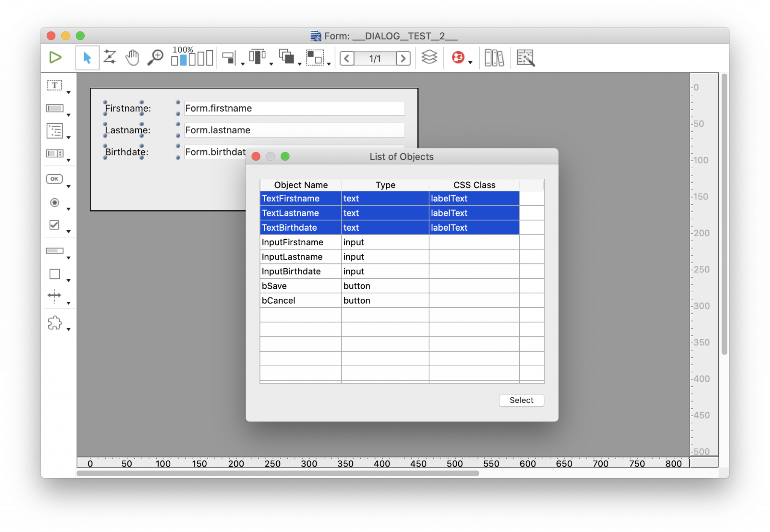The height and width of the screenshot is (532, 770).
Task: Click the Type column header
Action: pyautogui.click(x=385, y=185)
